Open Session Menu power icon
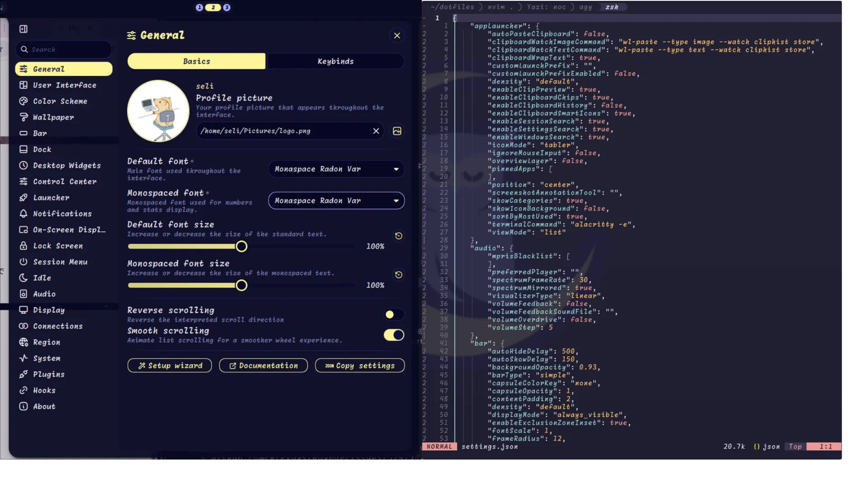Screen dimensions: 868x488 24,262
